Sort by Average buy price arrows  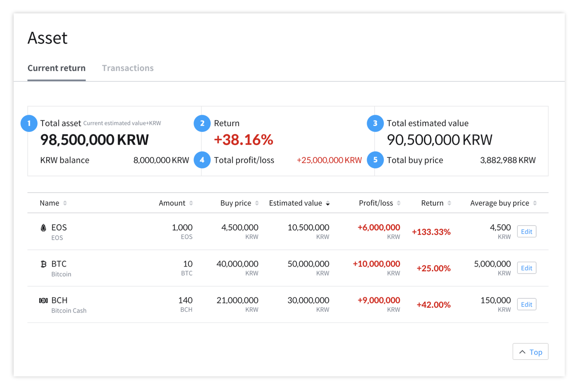tap(535, 203)
